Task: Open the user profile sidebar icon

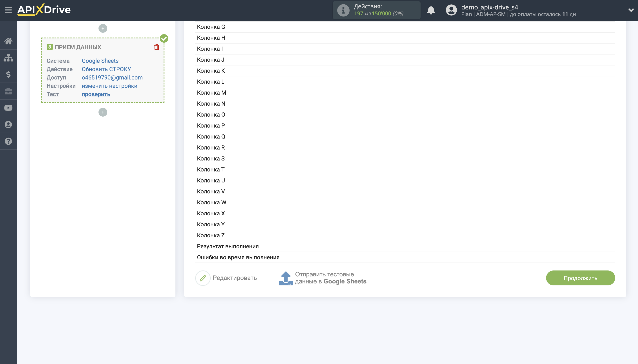Action: (8, 124)
